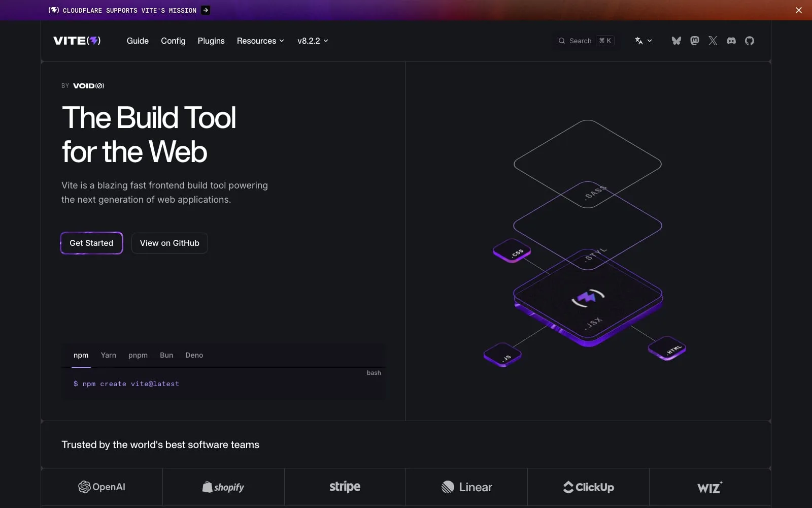
Task: Click the arrow icon in Cloudflare banner
Action: coord(206,10)
